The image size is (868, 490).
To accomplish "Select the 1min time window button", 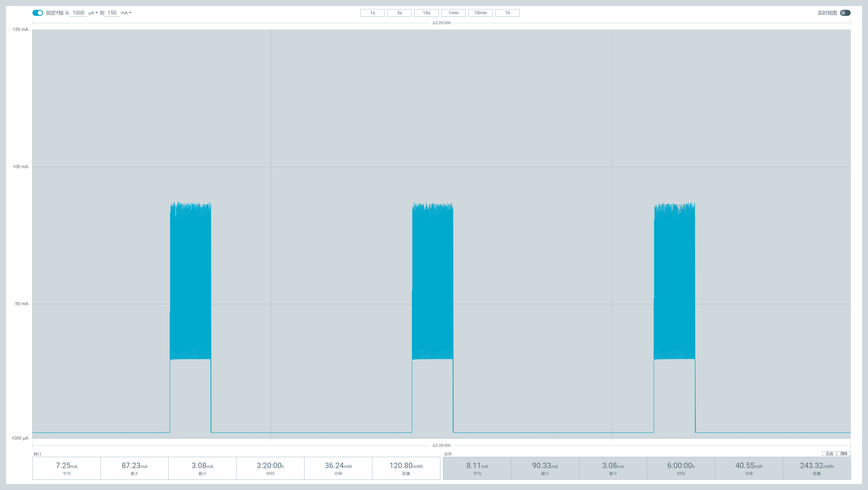I will [453, 13].
